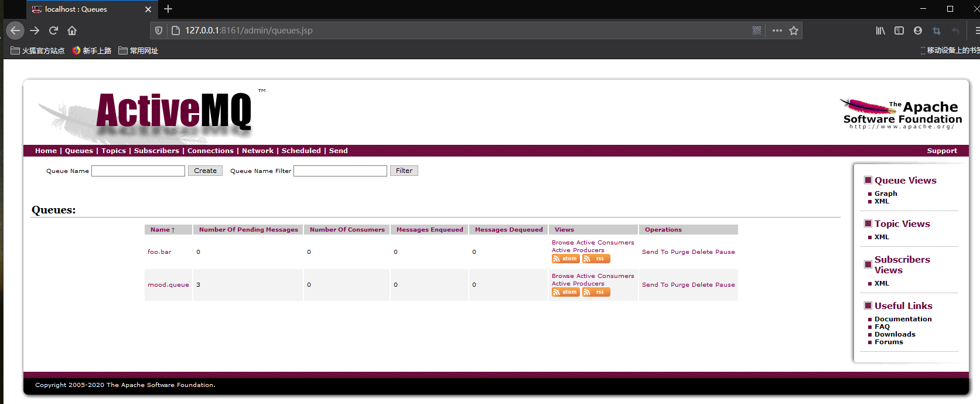Browse the foo.bar queue
The width and height of the screenshot is (980, 404).
(563, 242)
